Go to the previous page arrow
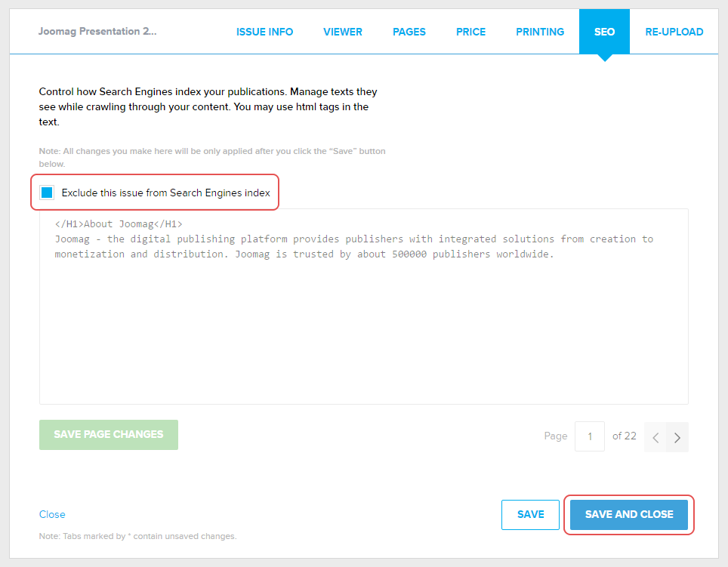This screenshot has width=728, height=567. 656,437
